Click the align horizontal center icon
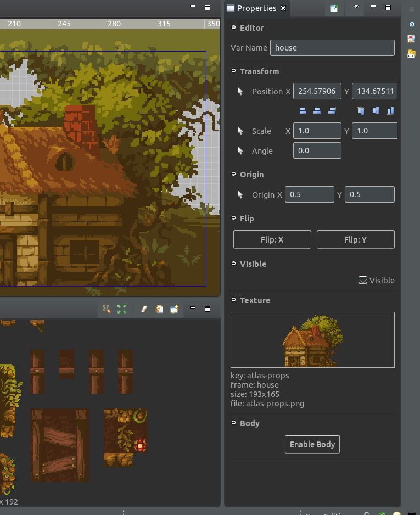The height and width of the screenshot is (515, 420). 317,110
